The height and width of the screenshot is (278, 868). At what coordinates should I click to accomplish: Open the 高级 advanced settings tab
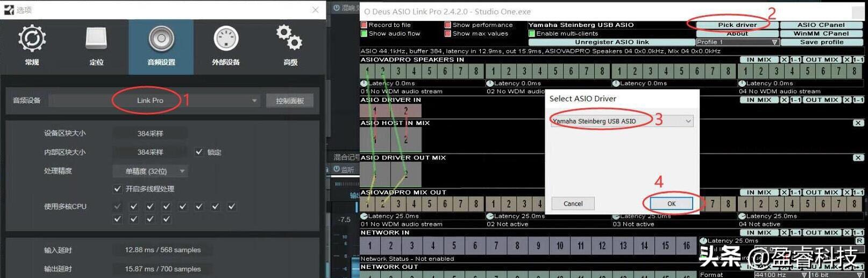(290, 47)
